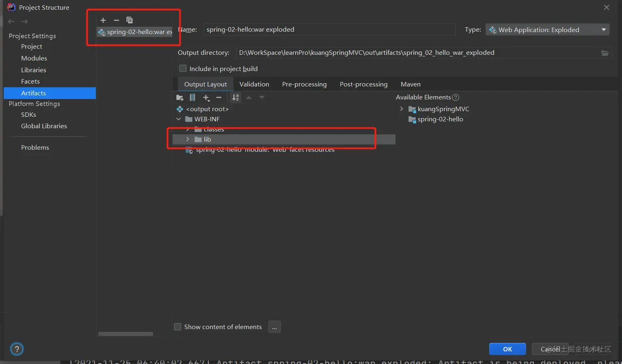Select Modules in Project Settings

coord(34,58)
